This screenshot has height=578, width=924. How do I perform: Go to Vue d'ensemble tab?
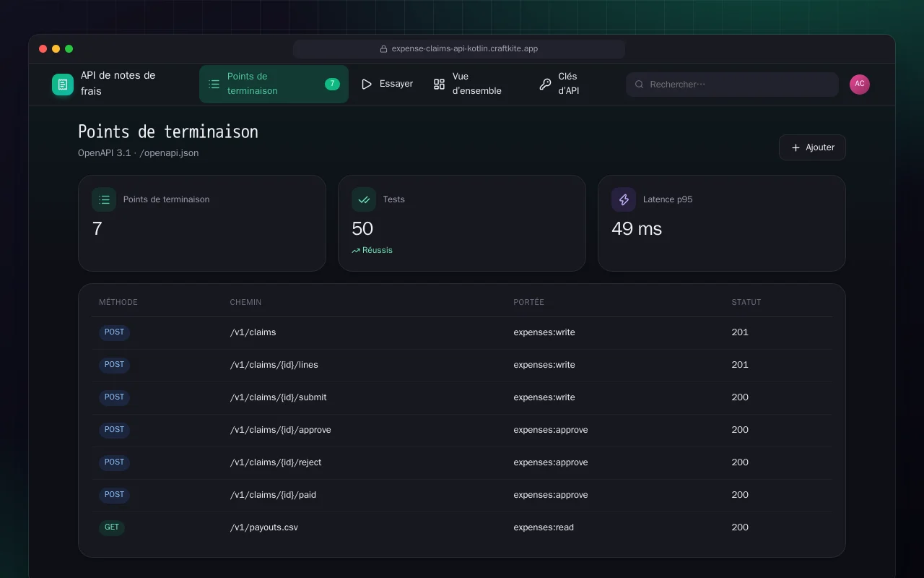[476, 85]
